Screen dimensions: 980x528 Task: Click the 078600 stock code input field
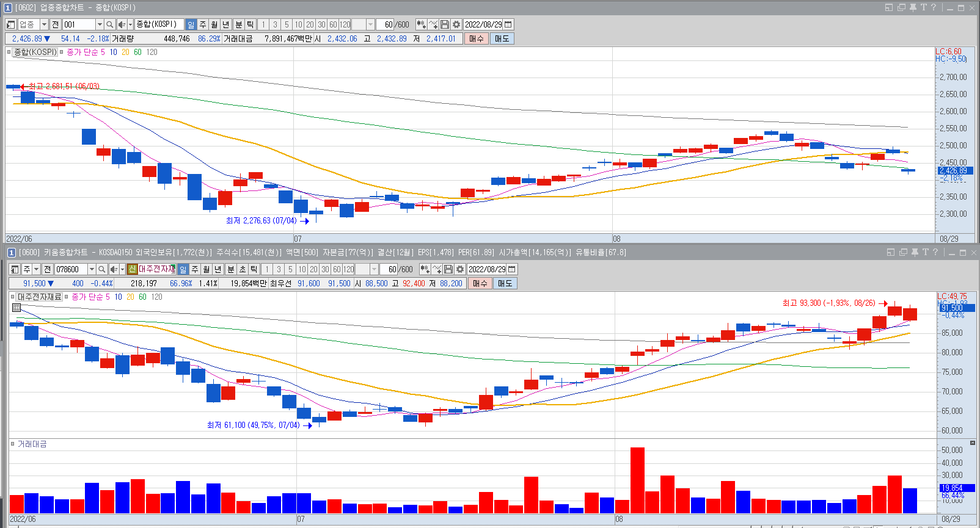point(71,269)
